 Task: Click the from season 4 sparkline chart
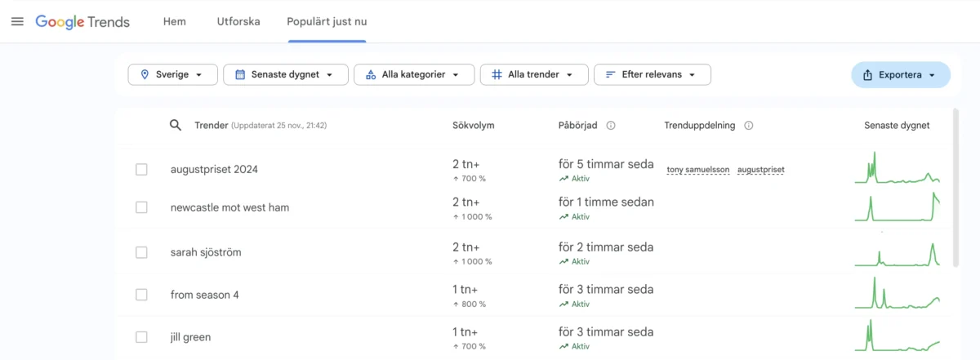(x=898, y=293)
